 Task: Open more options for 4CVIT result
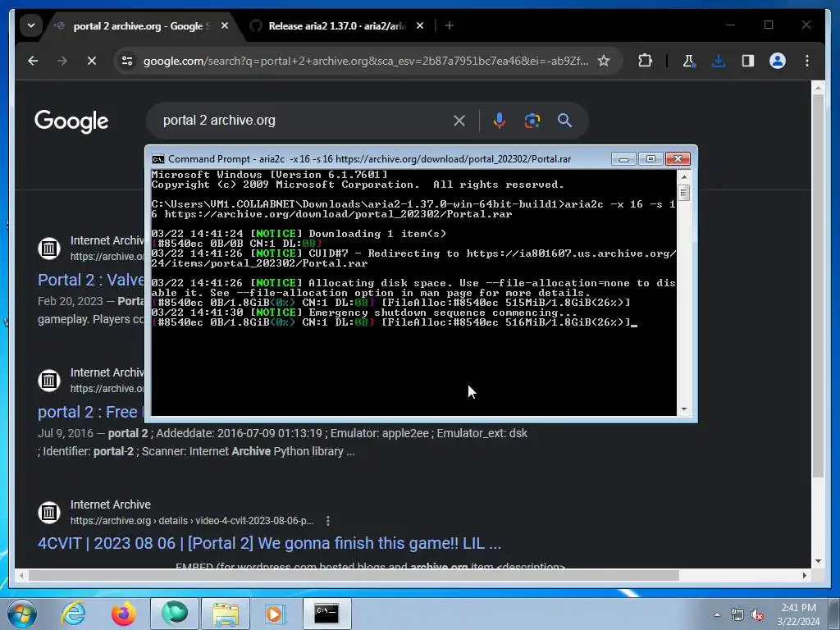[328, 521]
